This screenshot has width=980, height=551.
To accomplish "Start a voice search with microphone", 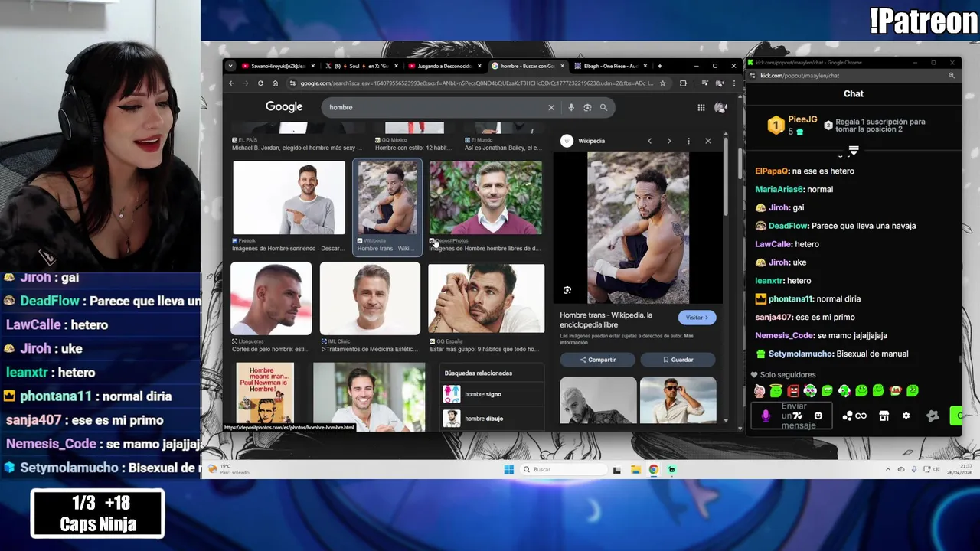I will click(x=571, y=107).
